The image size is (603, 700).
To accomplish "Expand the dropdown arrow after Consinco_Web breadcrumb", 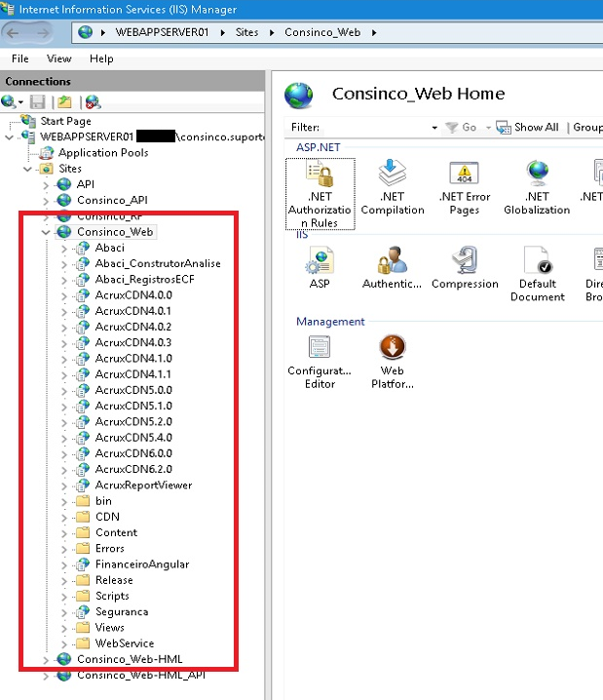I will coord(374,32).
